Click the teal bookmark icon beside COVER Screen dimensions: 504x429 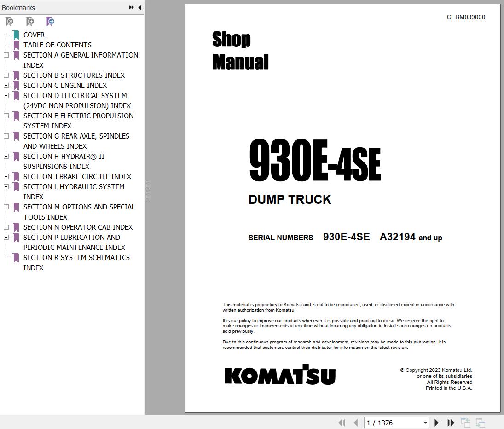[16, 35]
